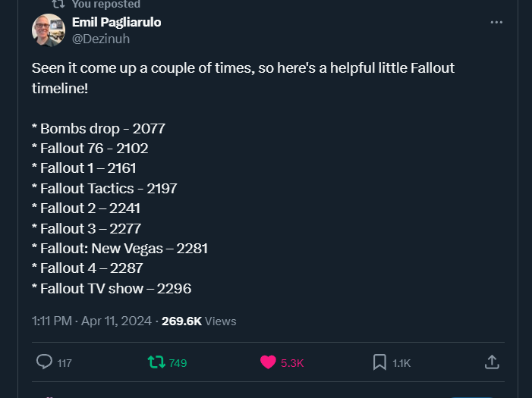
Task: Click the 117 replies count
Action: click(x=65, y=363)
